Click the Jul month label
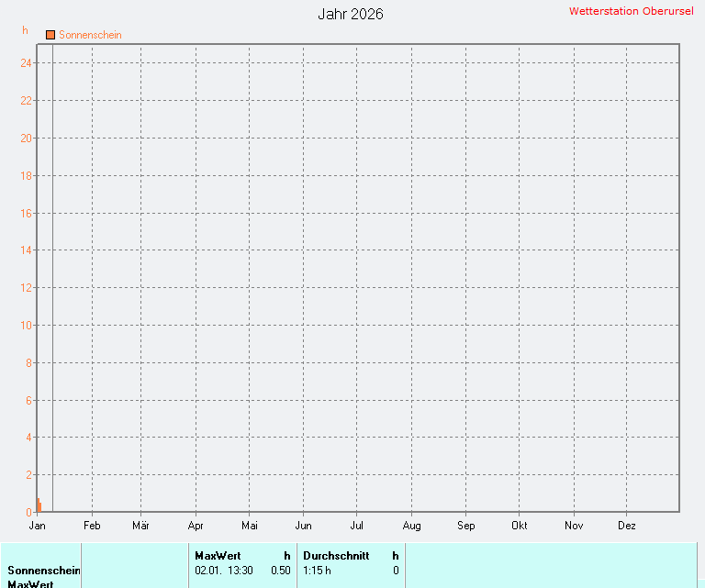Viewport: 705px width, 588px height. click(x=357, y=526)
